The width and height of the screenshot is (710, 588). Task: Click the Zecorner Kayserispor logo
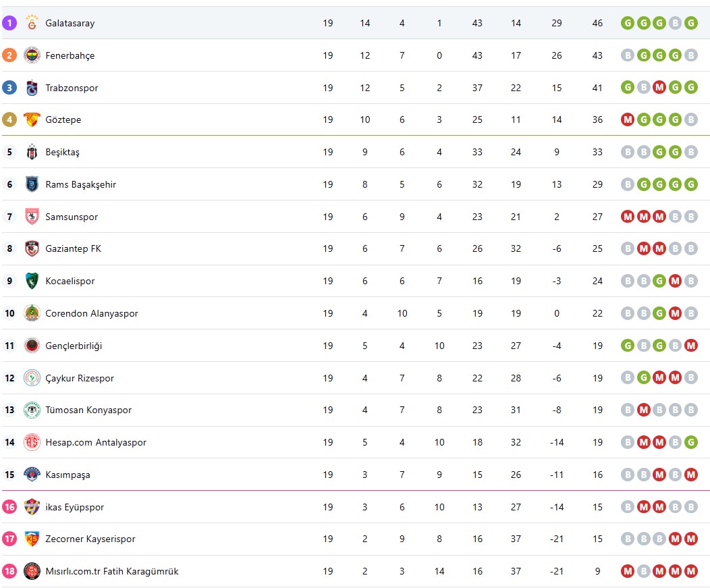point(32,539)
